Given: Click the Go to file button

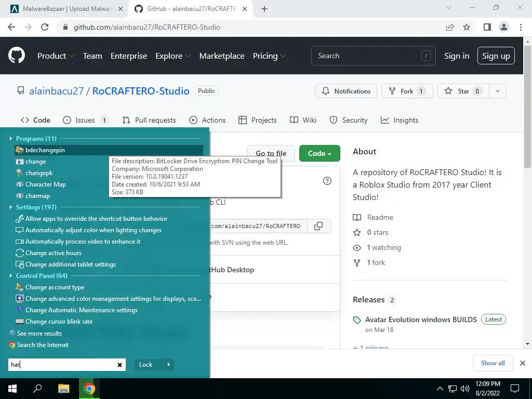Looking at the screenshot, I should coord(271,153).
